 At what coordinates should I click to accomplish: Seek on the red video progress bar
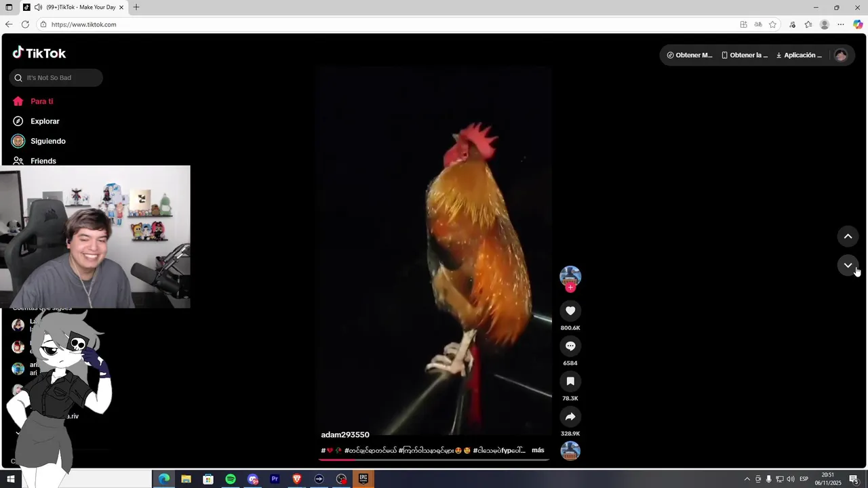coord(434,460)
